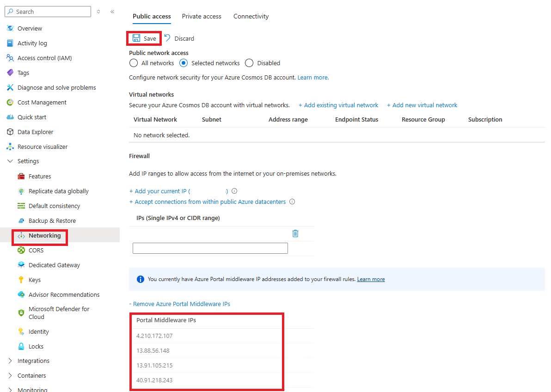
Task: Click Remove Azure Portal Middleware IPs
Action: 180,304
